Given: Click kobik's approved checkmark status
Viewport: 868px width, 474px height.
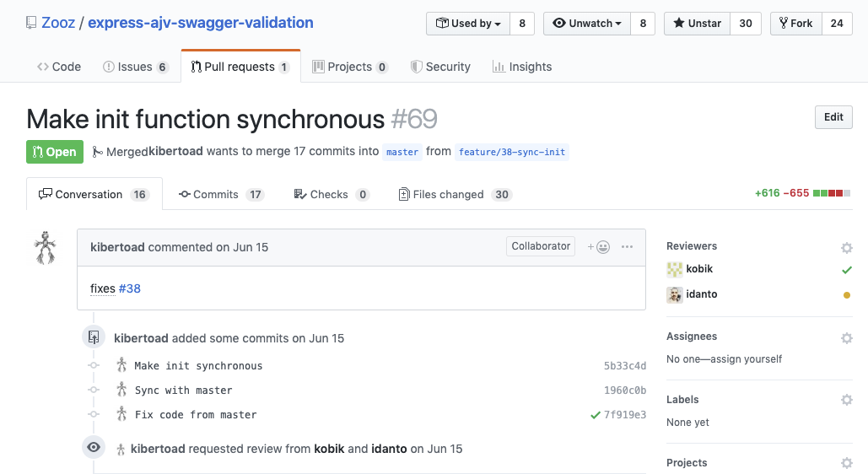Looking at the screenshot, I should click(x=846, y=270).
